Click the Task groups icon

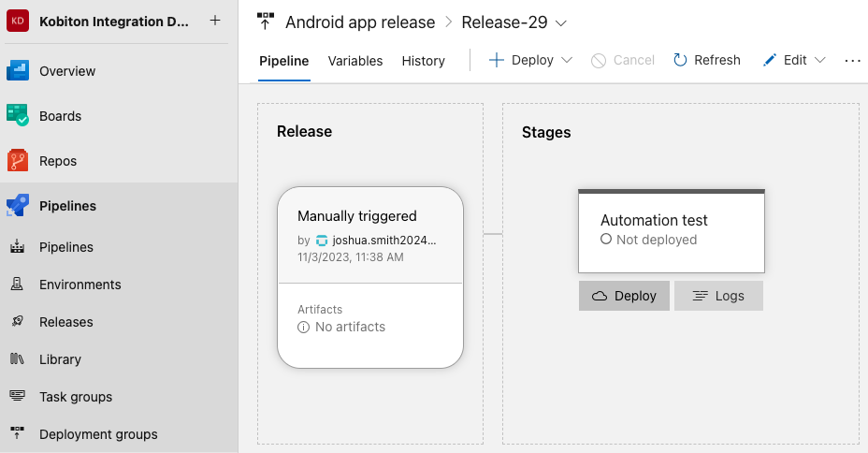click(x=17, y=396)
